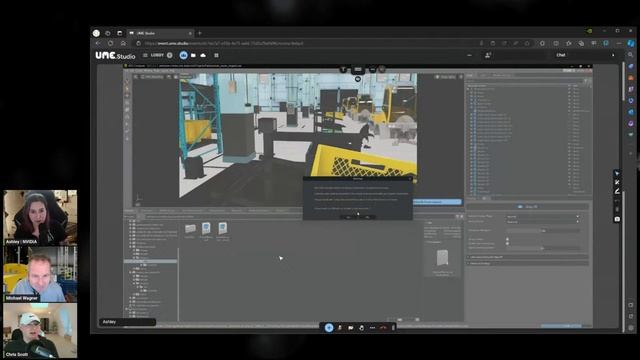Open the Chat panel label
The width and height of the screenshot is (640, 360).
[x=561, y=55]
